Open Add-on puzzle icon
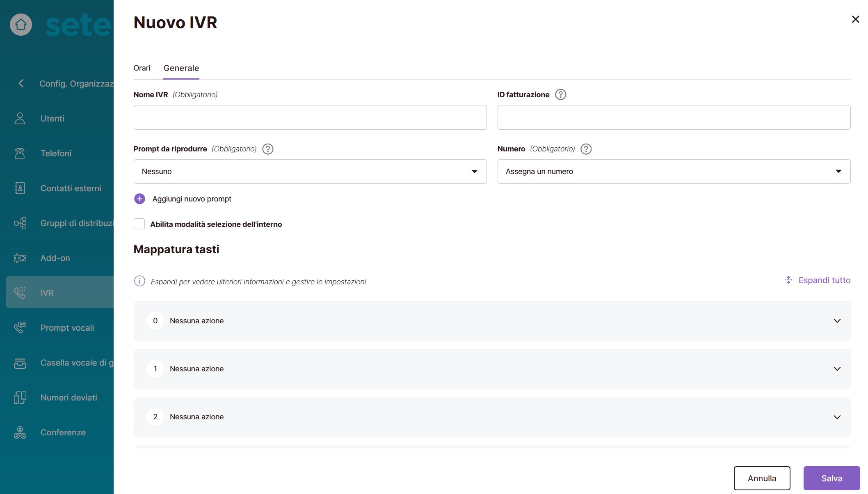This screenshot has width=868, height=494. (x=20, y=258)
